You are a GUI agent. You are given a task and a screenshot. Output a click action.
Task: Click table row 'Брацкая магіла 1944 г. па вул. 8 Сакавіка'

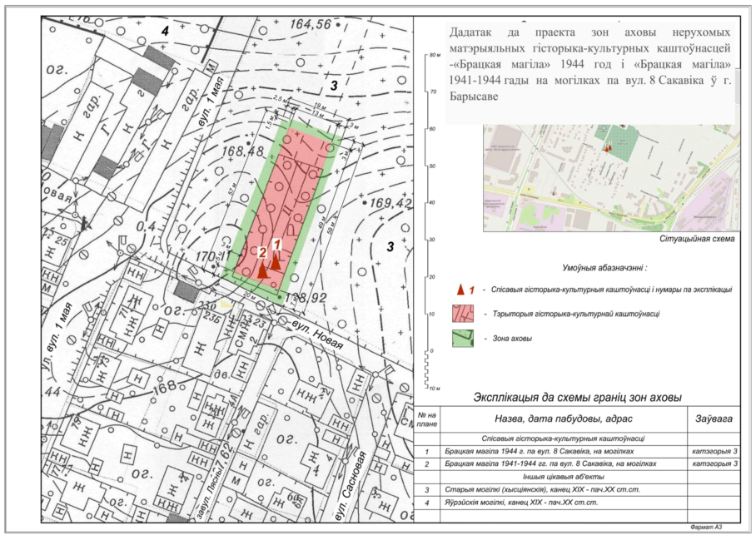(x=539, y=451)
